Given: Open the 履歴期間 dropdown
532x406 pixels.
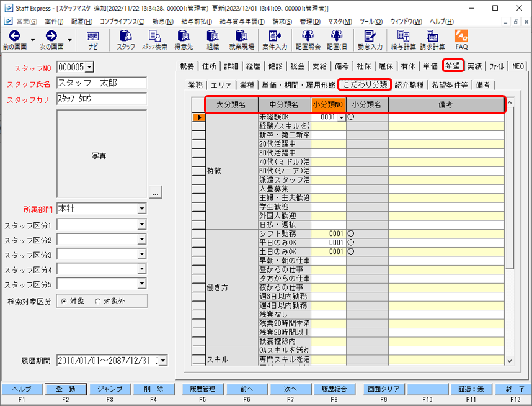Looking at the screenshot, I should pos(163,361).
